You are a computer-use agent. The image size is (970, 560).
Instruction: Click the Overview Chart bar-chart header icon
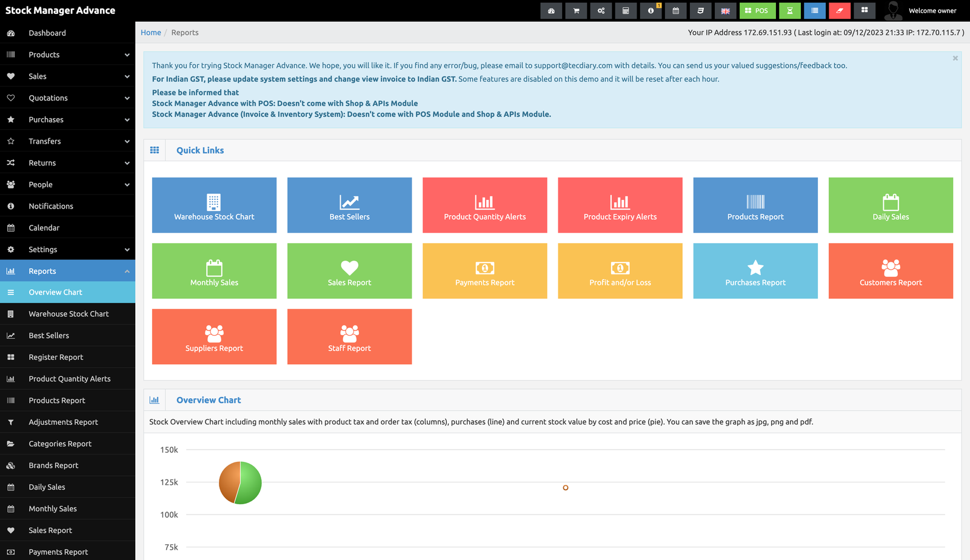[x=155, y=400]
